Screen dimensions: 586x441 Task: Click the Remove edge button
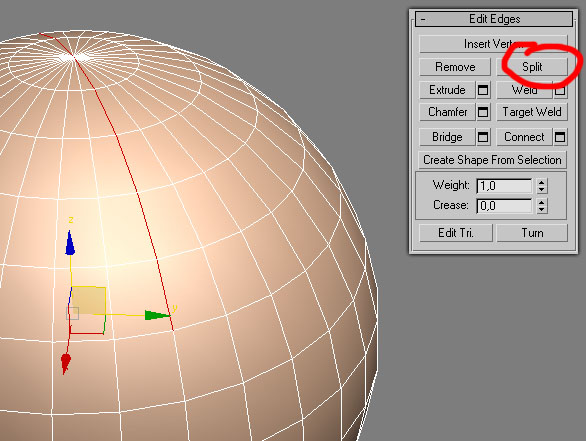tap(455, 67)
